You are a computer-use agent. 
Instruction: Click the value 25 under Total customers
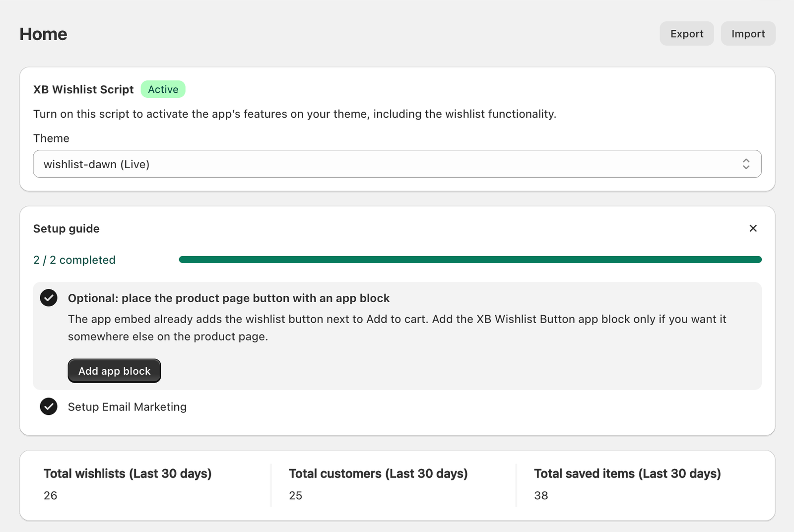pos(295,495)
